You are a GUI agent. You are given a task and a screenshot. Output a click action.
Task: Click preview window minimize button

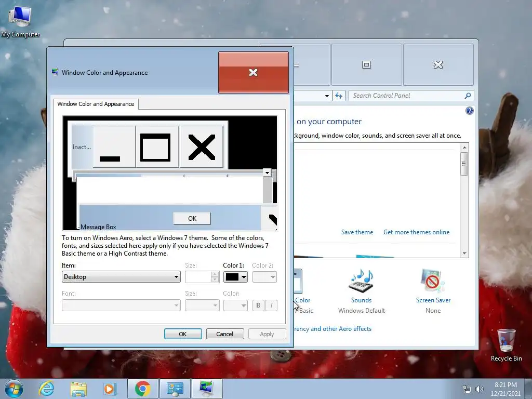click(114, 147)
